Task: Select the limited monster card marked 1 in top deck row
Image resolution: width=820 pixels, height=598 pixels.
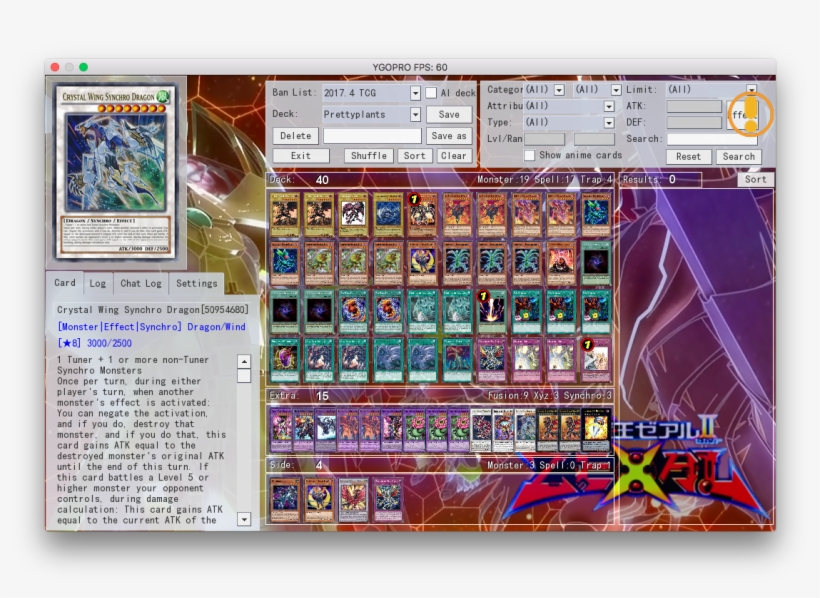Action: (423, 215)
